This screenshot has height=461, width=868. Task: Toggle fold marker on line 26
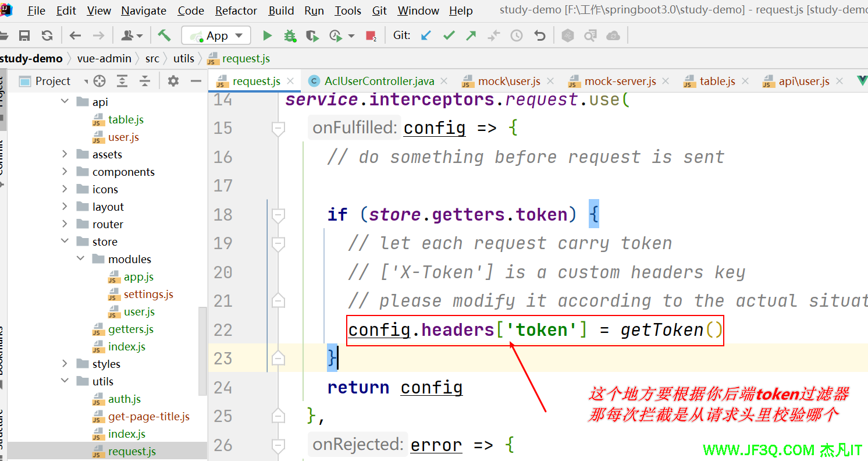[x=279, y=445]
